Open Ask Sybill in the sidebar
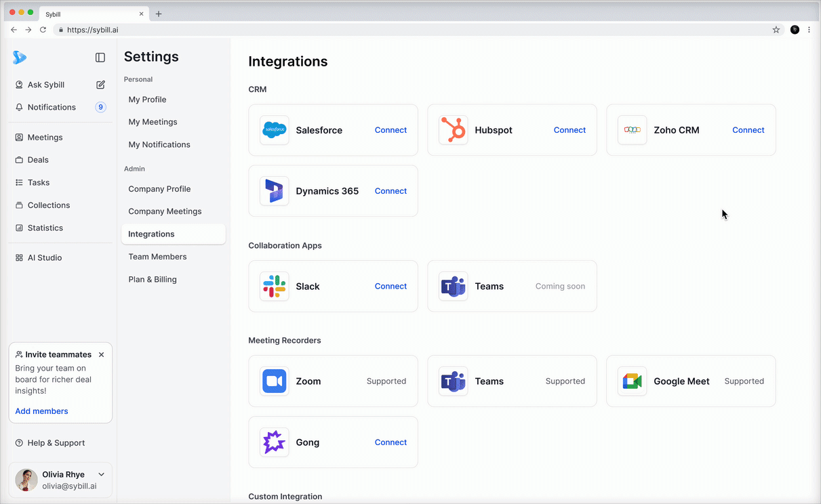The width and height of the screenshot is (821, 504). coord(46,85)
